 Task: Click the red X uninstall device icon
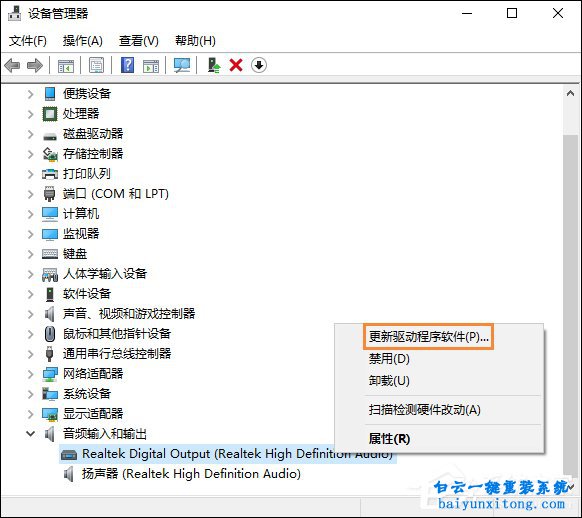point(236,65)
